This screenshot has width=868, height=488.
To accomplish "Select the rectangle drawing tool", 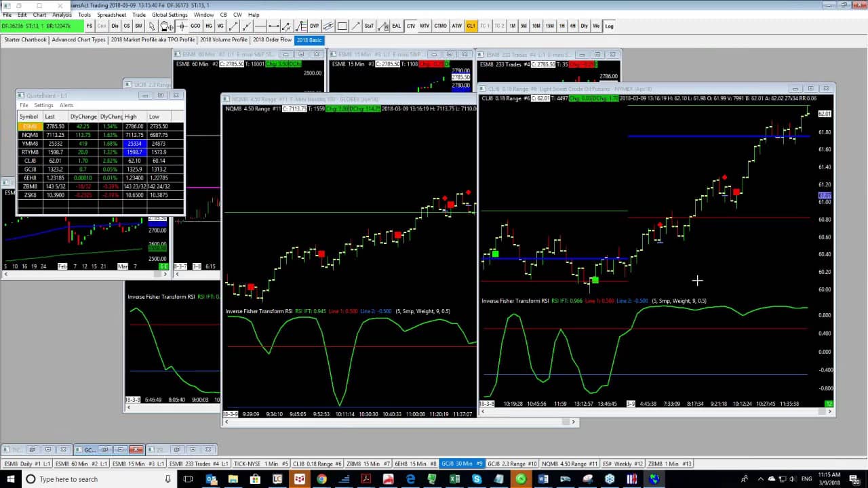I will (x=342, y=26).
